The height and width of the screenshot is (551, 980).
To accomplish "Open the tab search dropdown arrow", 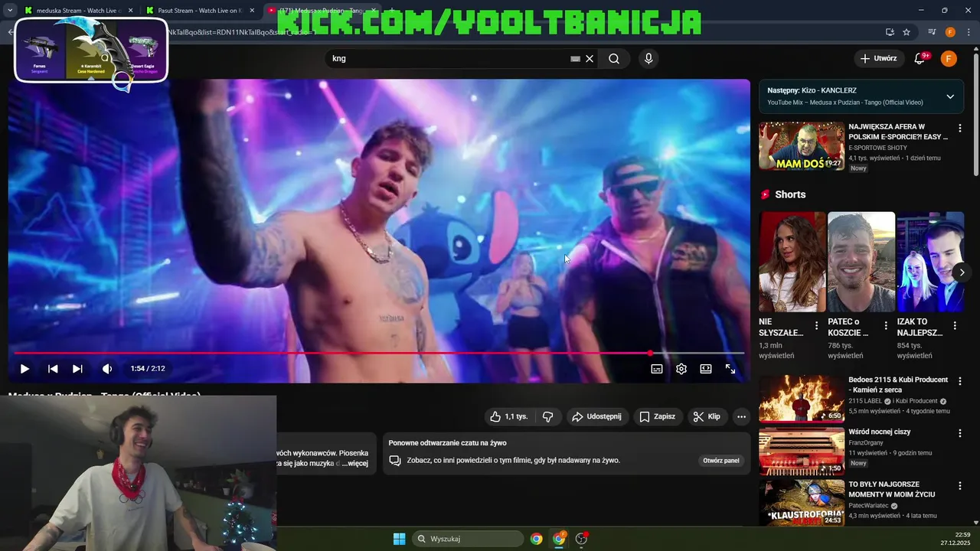I will pyautogui.click(x=9, y=11).
